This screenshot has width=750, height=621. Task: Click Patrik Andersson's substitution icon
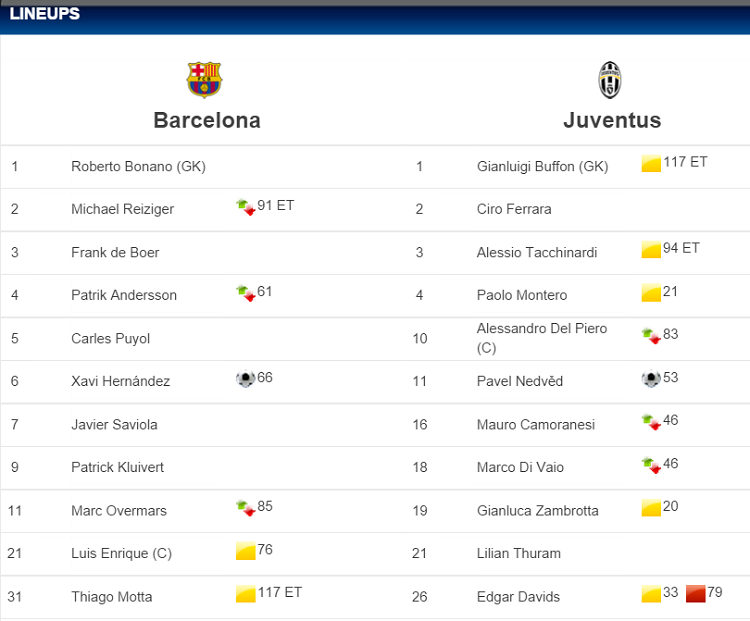point(245,293)
